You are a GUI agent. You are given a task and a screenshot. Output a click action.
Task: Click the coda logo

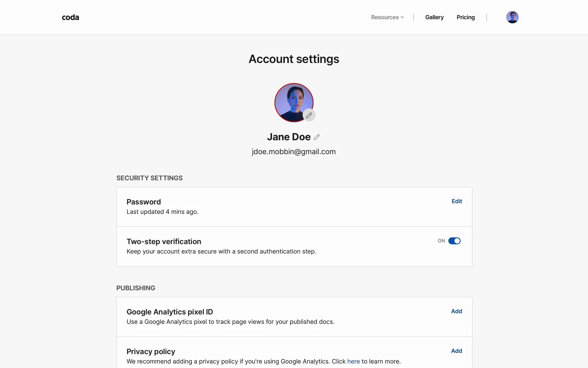(x=70, y=17)
